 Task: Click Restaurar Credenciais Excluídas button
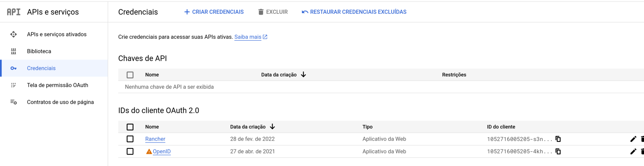click(x=354, y=12)
